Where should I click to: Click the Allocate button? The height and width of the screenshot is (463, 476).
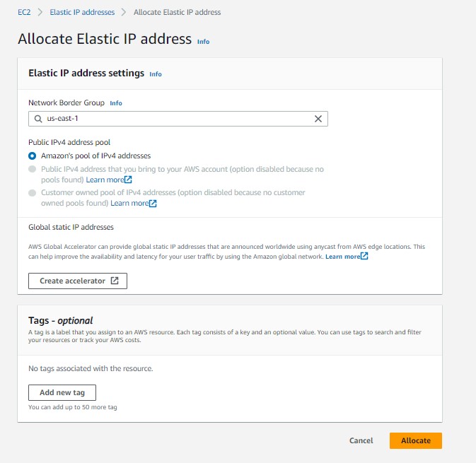[x=415, y=440]
